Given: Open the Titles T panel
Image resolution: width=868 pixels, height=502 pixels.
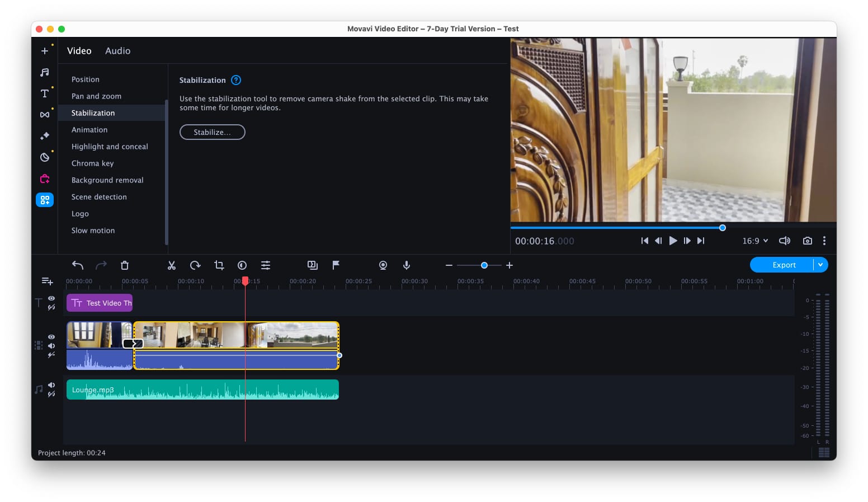Looking at the screenshot, I should [45, 93].
